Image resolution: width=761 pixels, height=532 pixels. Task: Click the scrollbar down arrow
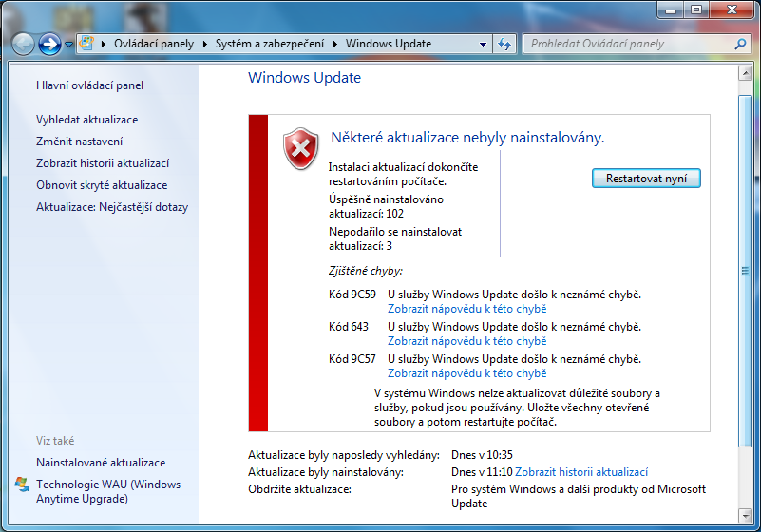click(745, 516)
